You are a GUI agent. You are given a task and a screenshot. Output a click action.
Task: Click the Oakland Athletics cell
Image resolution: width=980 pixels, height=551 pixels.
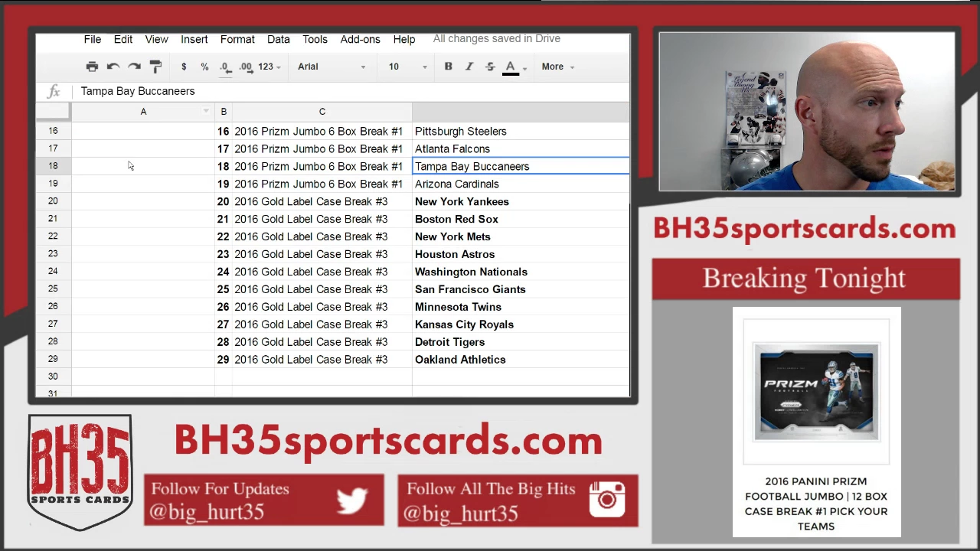521,360
